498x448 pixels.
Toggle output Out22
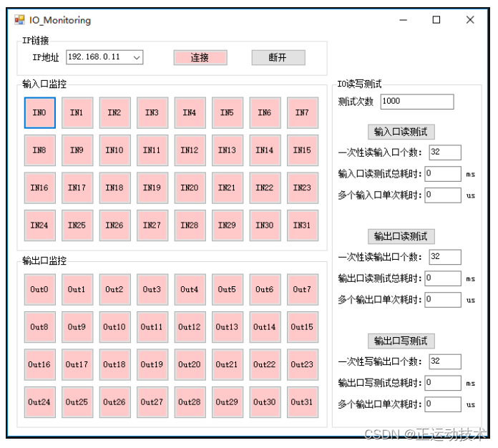(265, 364)
